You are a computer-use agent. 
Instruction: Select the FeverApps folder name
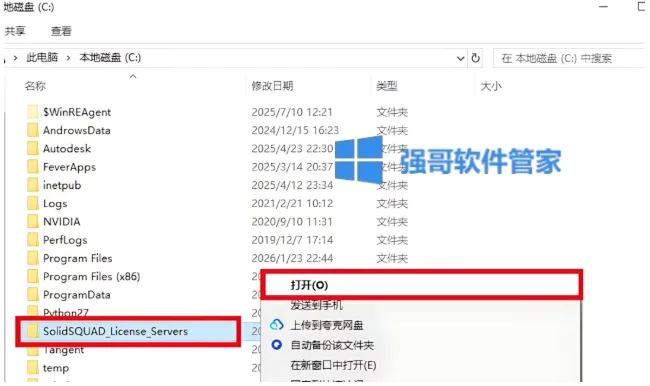click(69, 167)
